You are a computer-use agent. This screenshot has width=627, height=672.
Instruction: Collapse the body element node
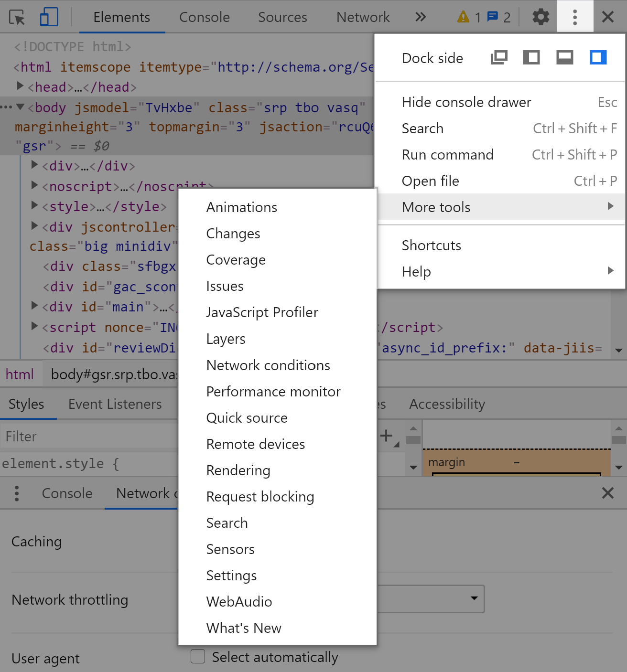[20, 107]
